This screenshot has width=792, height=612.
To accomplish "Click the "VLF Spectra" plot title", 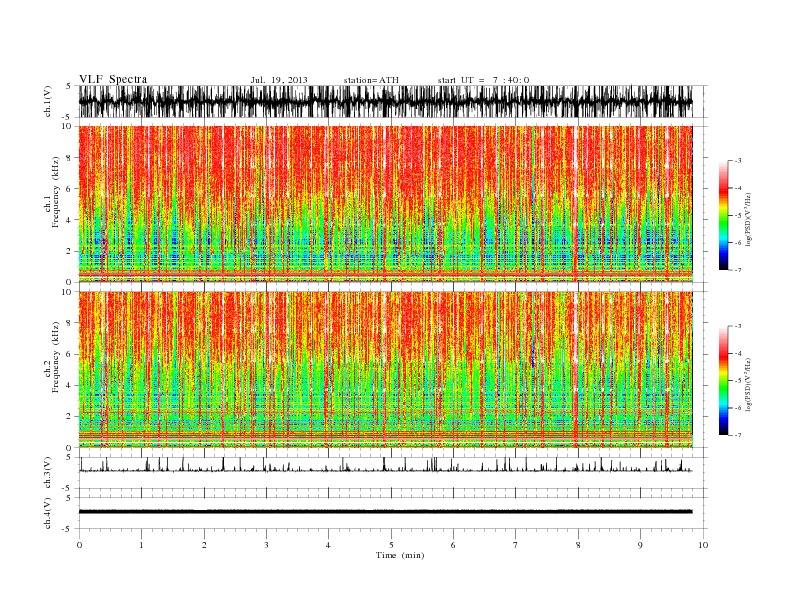I will [x=113, y=79].
